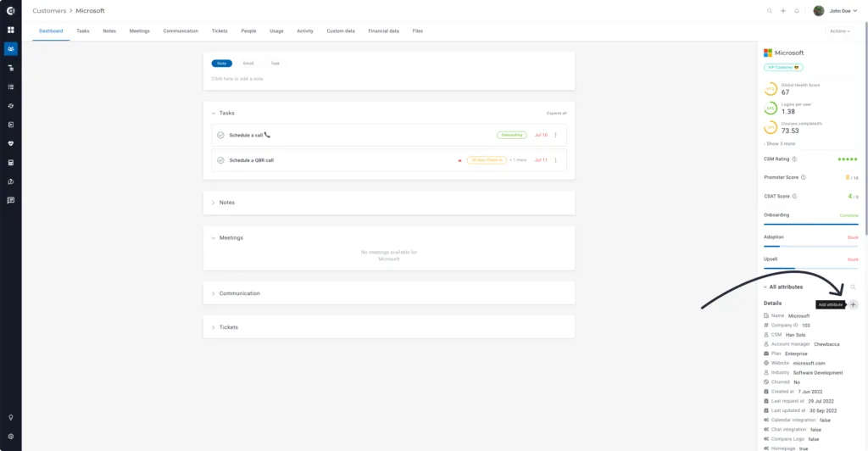Open the settings gear in left sidebar
The height and width of the screenshot is (451, 868).
coord(10,436)
